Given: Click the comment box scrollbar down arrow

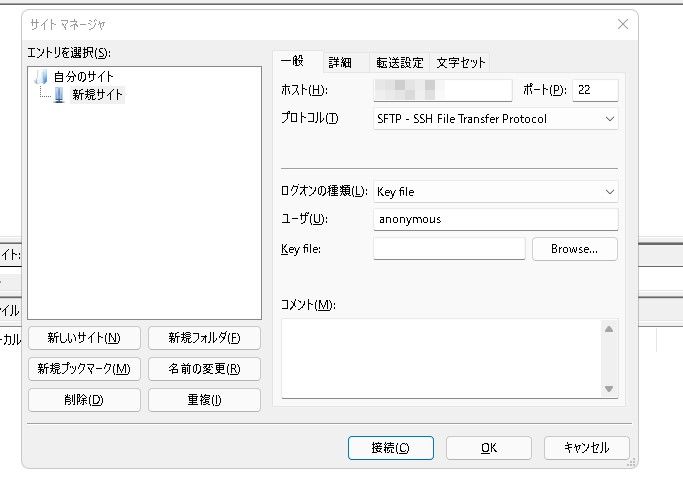Looking at the screenshot, I should click(609, 389).
